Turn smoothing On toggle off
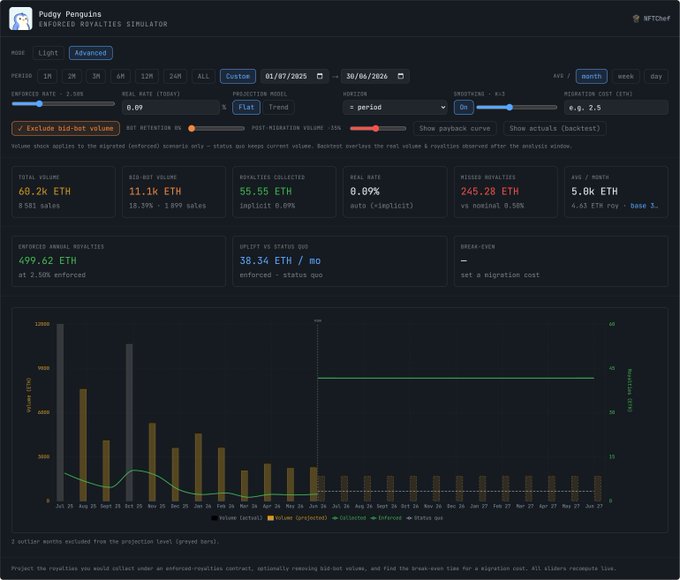The image size is (680, 580). [464, 107]
